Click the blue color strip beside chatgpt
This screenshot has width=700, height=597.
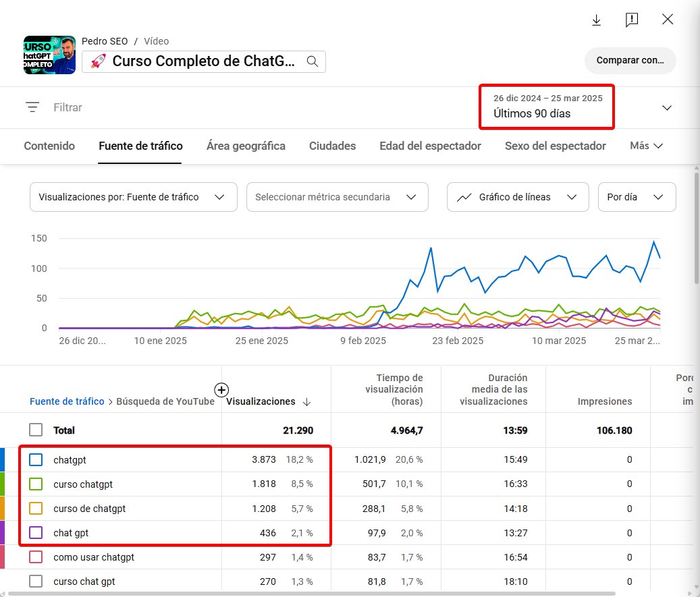pos(4,459)
